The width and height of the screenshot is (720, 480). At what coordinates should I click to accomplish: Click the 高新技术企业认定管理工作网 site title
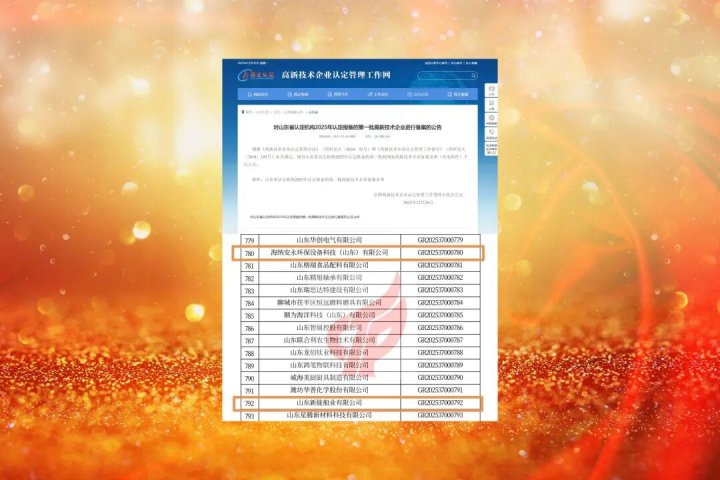click(x=336, y=75)
